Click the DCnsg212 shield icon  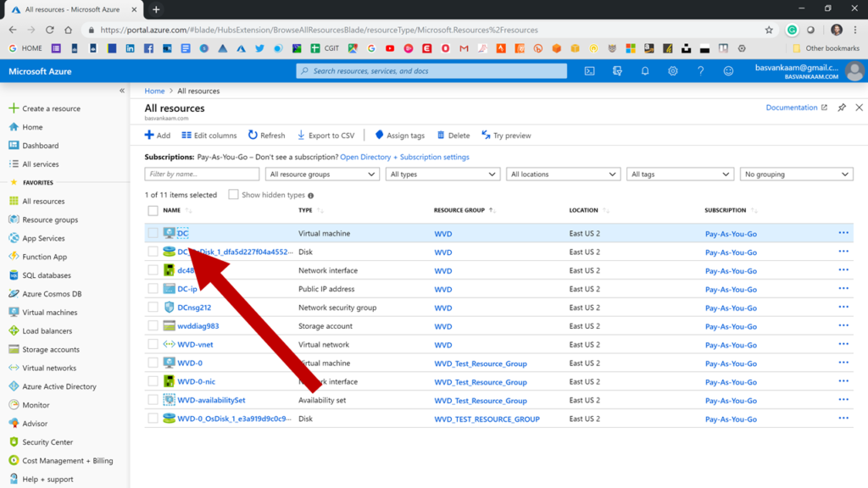click(x=169, y=307)
